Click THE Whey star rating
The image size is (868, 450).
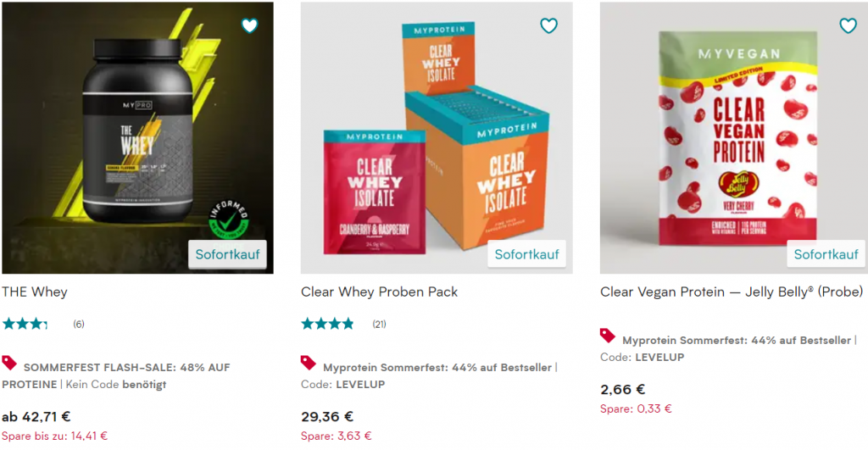coord(25,324)
